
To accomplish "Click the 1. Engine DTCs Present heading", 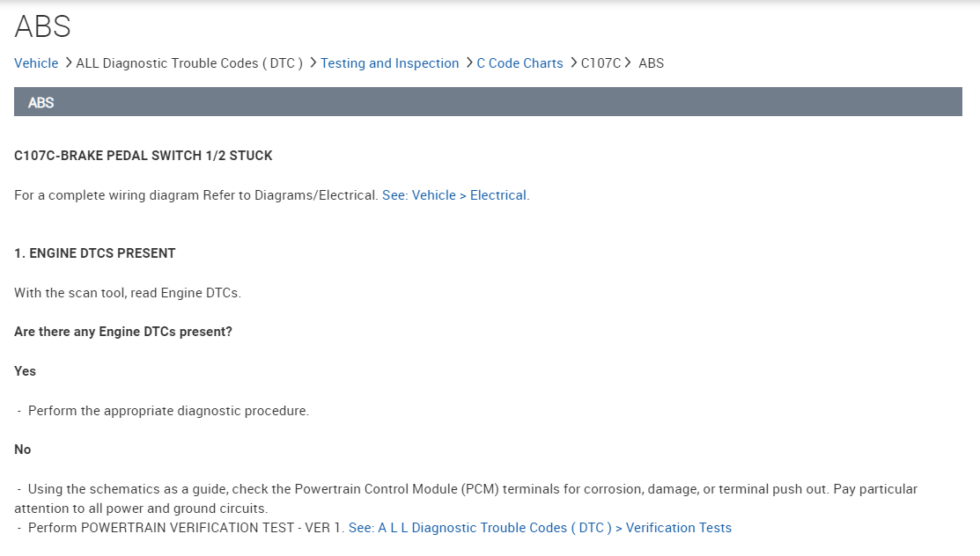I will pyautogui.click(x=95, y=253).
